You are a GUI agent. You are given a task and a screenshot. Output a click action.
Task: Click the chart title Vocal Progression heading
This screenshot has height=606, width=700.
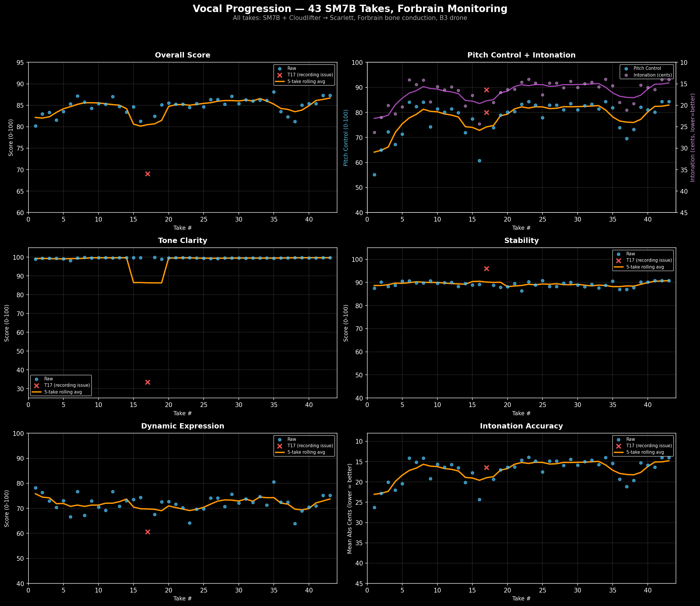(350, 9)
